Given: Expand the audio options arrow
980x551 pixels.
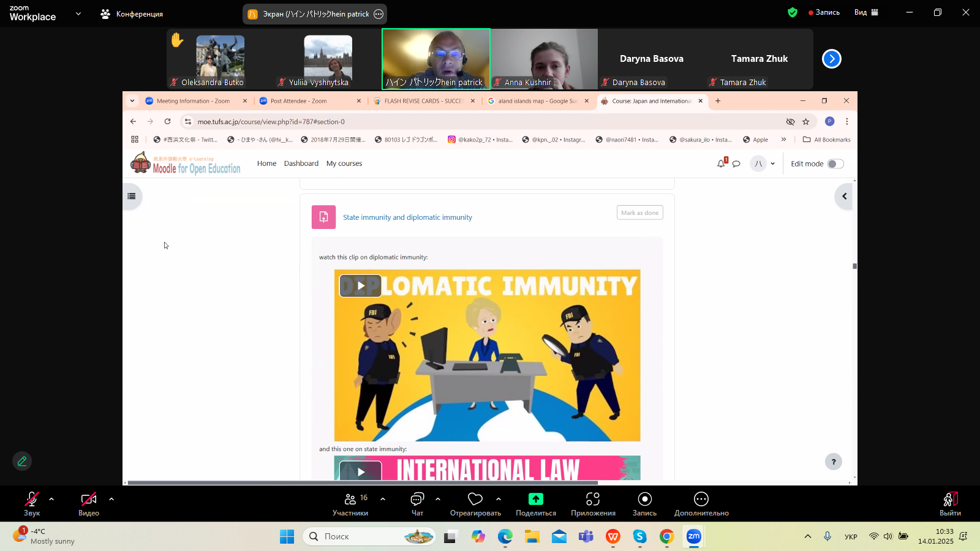Looking at the screenshot, I should [51, 499].
